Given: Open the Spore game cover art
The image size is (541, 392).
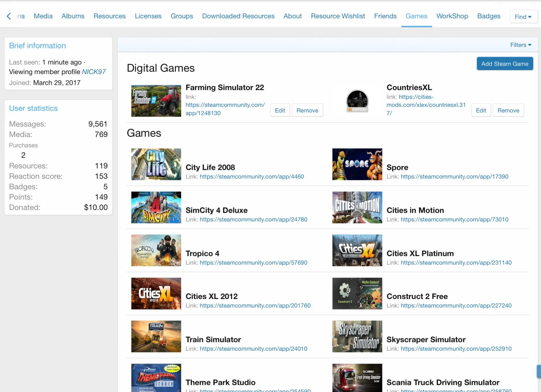Looking at the screenshot, I should click(x=357, y=164).
